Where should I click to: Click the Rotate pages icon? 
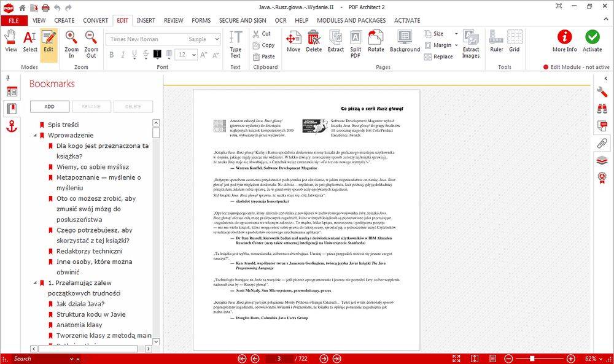pos(376,42)
